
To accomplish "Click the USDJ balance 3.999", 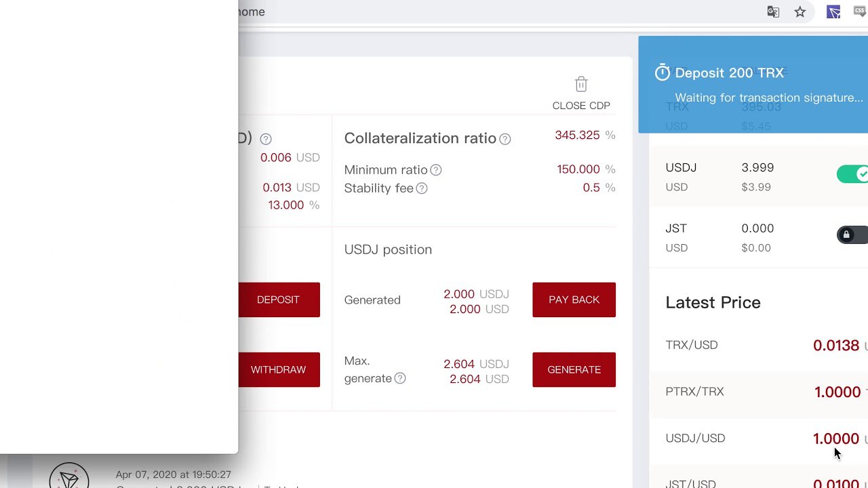I will point(757,167).
